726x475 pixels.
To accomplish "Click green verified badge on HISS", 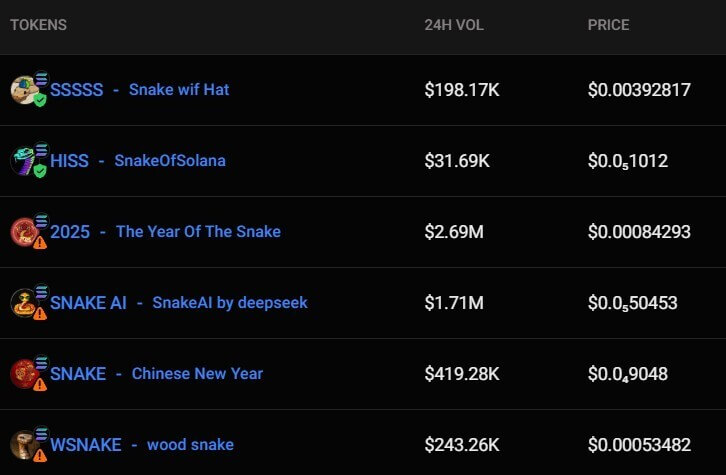I will (40, 171).
